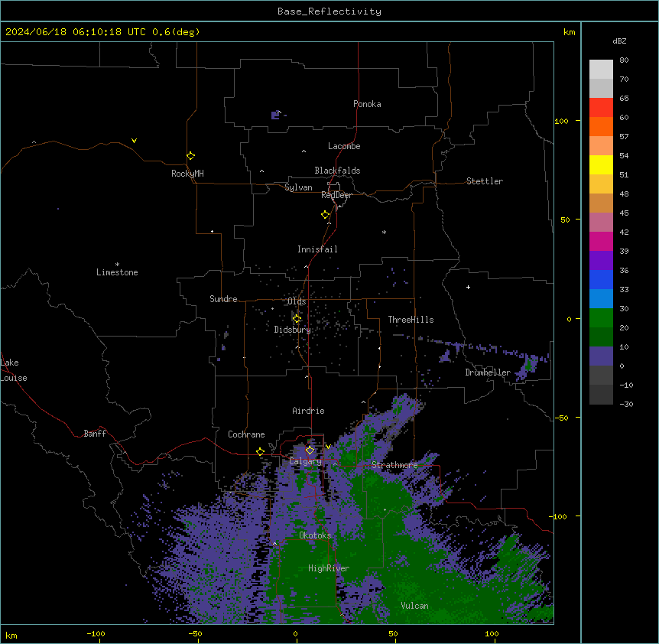
Task: Pick the yellow 51-54 dBZ legend swatch
Action: [601, 164]
